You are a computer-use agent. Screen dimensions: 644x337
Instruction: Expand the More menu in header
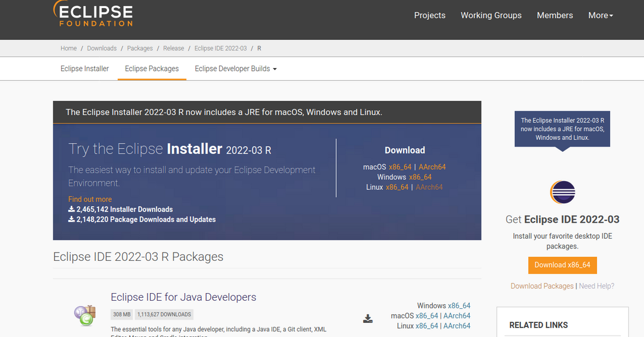click(x=600, y=15)
